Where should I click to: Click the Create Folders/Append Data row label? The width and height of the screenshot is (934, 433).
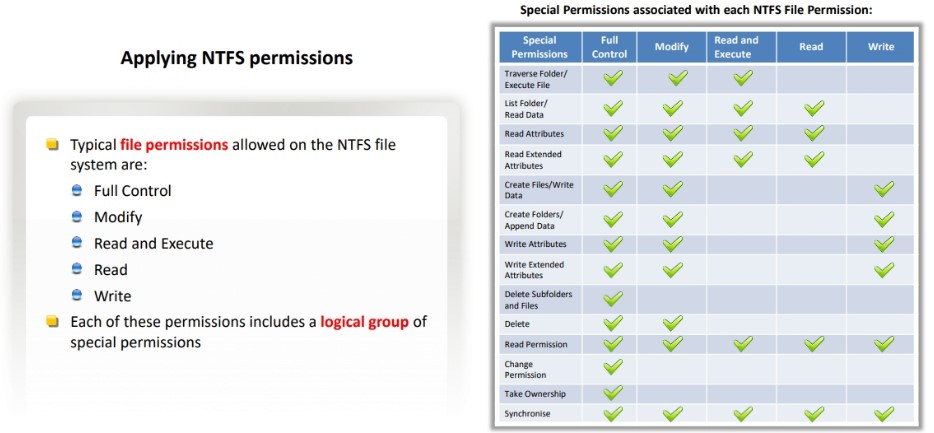[530, 220]
